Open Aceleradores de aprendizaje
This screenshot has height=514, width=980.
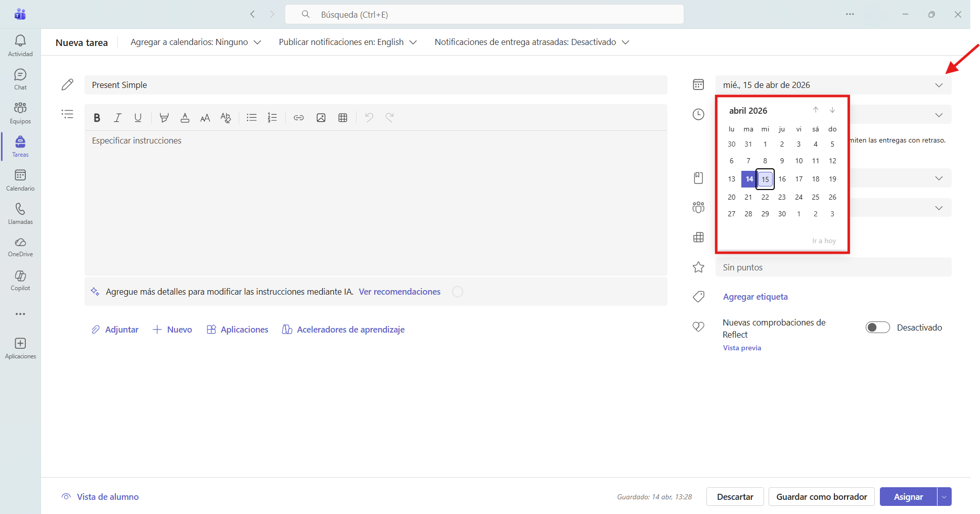(x=343, y=330)
